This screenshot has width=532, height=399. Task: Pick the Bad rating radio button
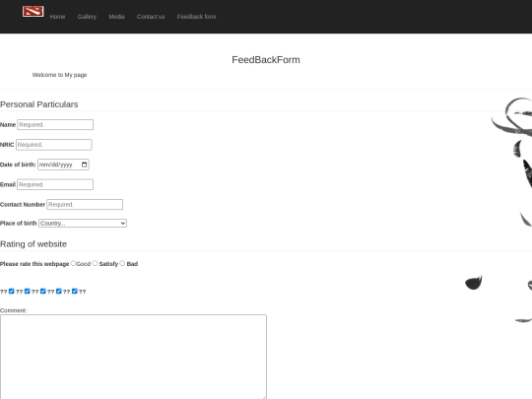(x=122, y=263)
